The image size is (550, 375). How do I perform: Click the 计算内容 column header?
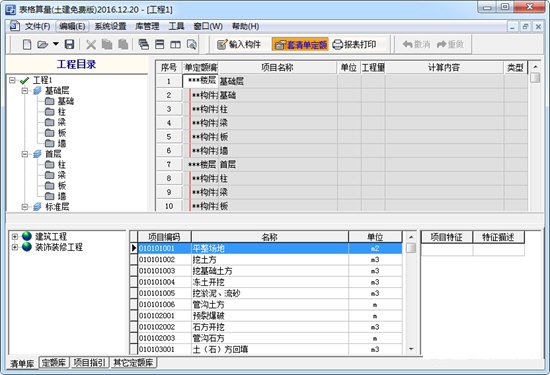(x=444, y=67)
